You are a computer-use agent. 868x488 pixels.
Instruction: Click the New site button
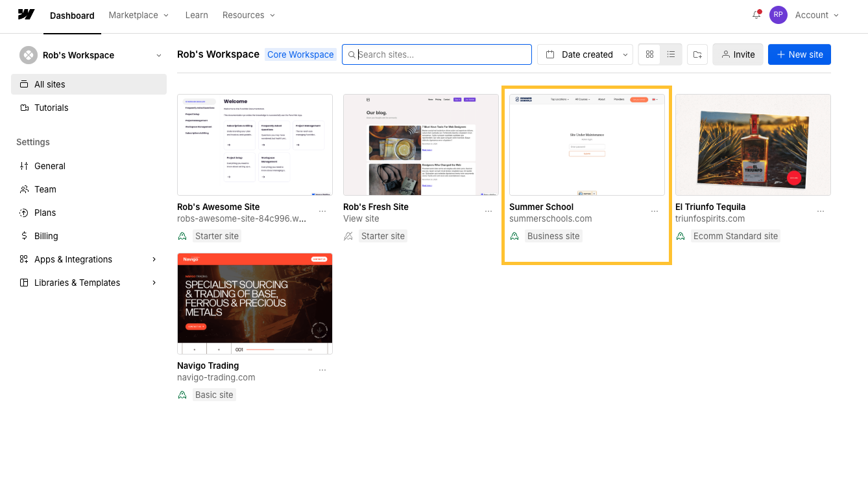799,54
